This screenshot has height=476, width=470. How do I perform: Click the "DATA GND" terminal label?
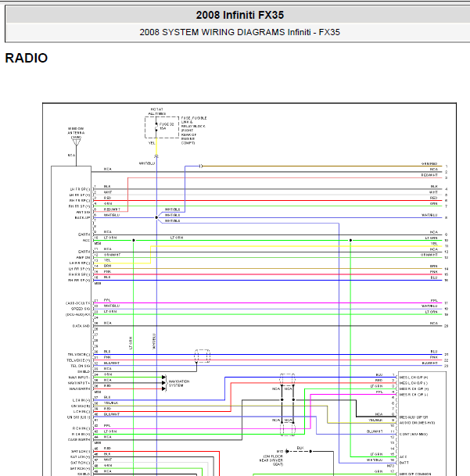(81, 326)
